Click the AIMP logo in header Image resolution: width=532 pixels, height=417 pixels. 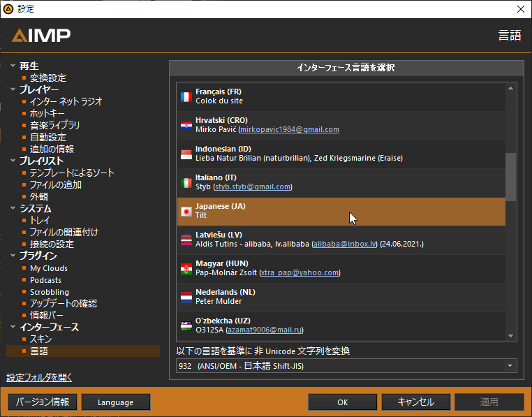(x=41, y=36)
